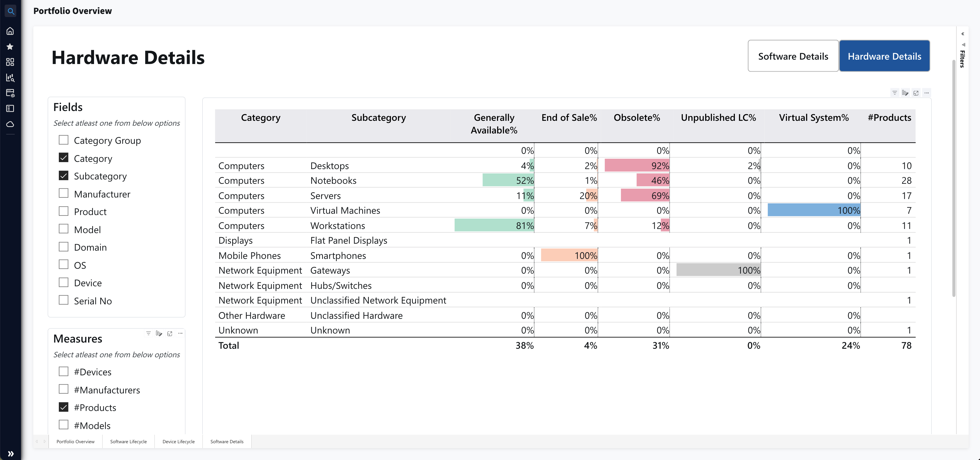Image resolution: width=980 pixels, height=460 pixels.
Task: Click the Software Details button
Action: [x=793, y=56]
